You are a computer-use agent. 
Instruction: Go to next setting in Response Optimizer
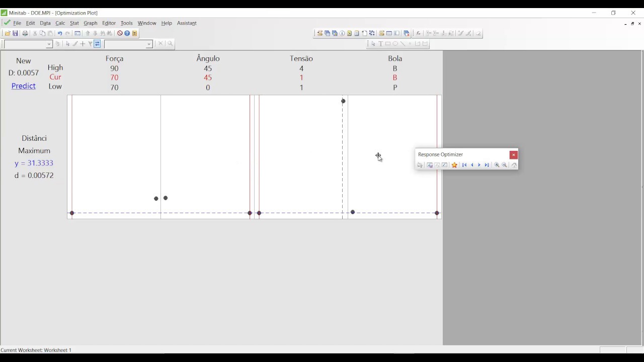479,165
